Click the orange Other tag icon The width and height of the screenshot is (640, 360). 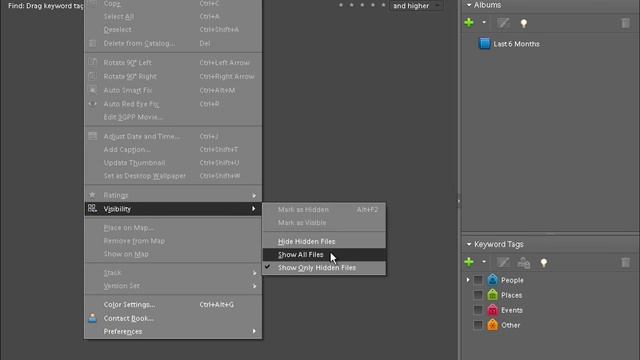click(493, 325)
